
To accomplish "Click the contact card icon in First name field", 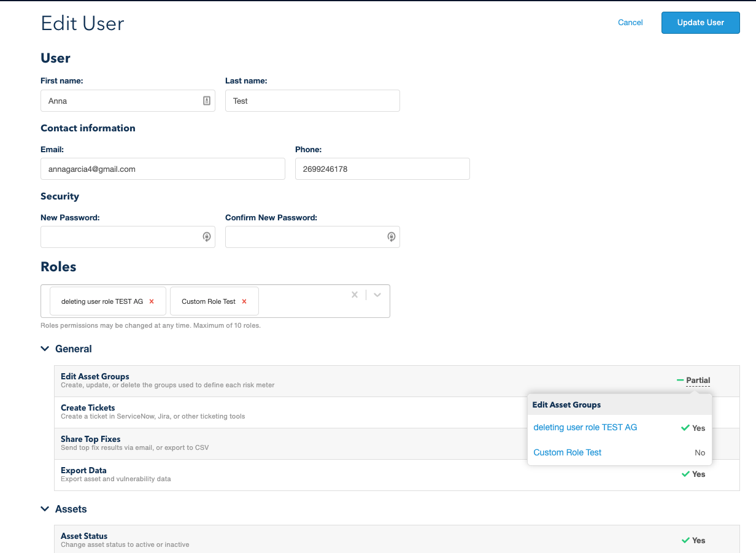I will pos(207,101).
